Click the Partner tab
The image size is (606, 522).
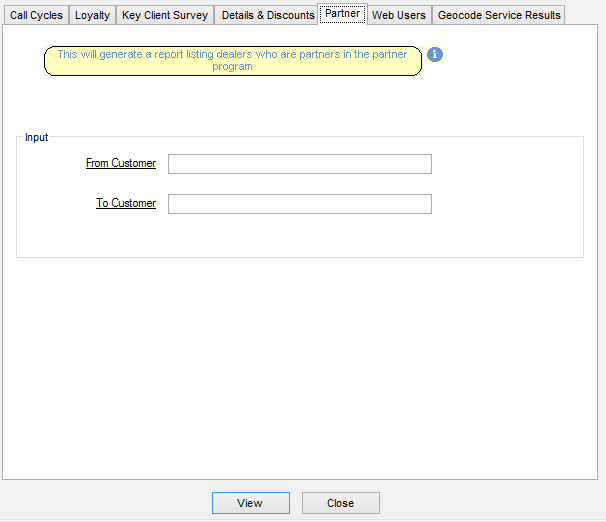342,14
